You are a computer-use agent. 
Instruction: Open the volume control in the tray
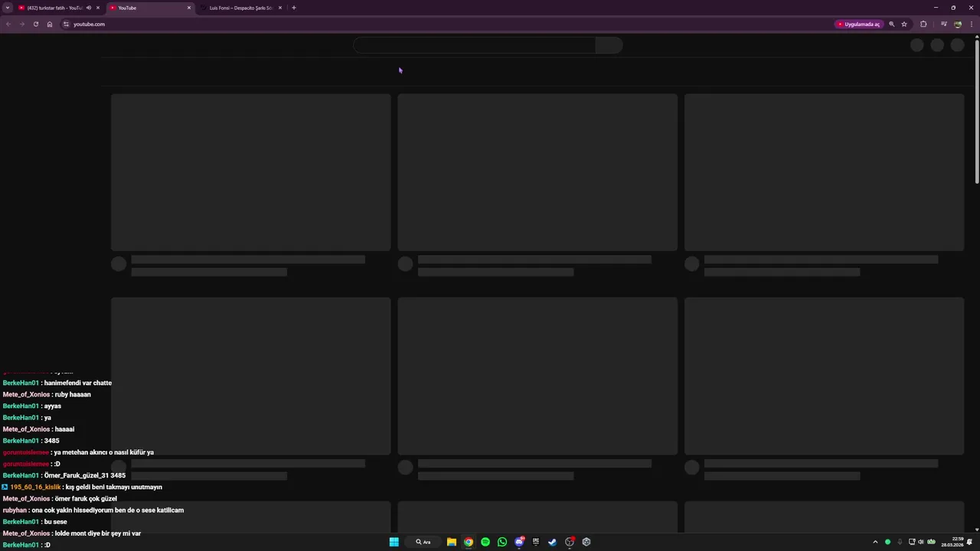pyautogui.click(x=920, y=542)
